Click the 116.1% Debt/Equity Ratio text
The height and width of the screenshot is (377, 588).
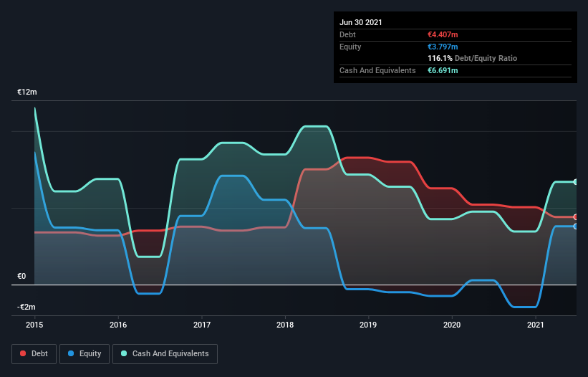(473, 58)
